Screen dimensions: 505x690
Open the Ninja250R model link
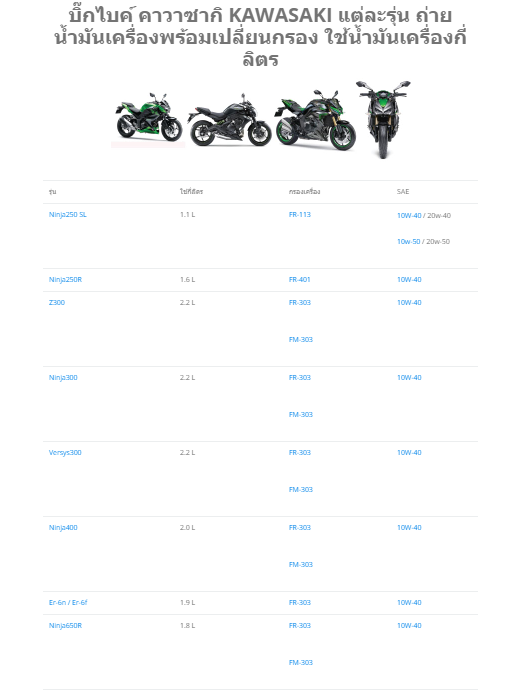65,279
